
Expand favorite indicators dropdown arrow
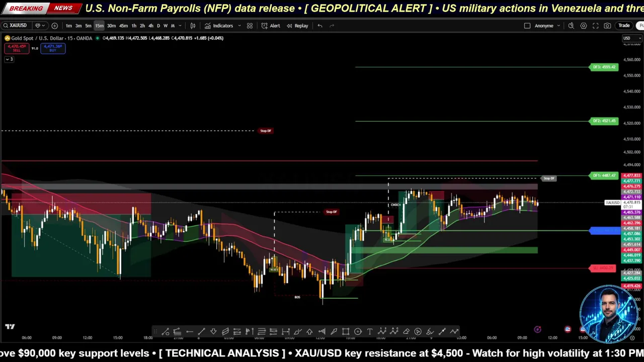tap(239, 26)
